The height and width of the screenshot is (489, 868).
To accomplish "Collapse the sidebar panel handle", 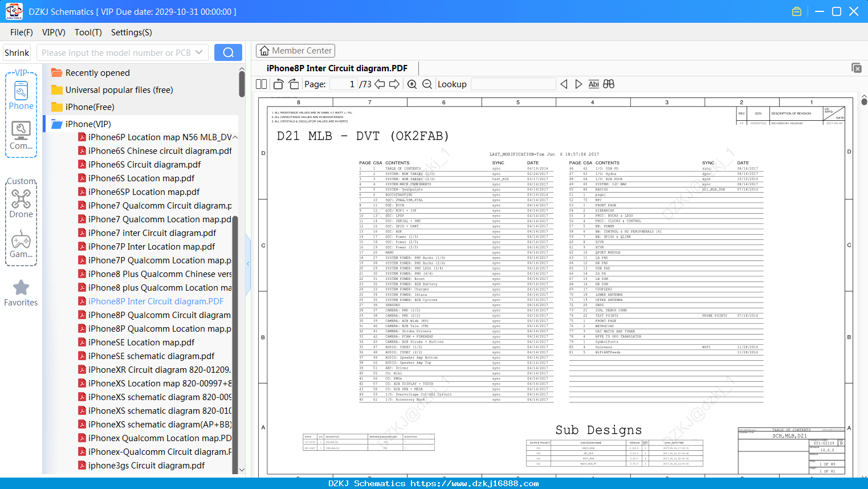I will (x=248, y=264).
